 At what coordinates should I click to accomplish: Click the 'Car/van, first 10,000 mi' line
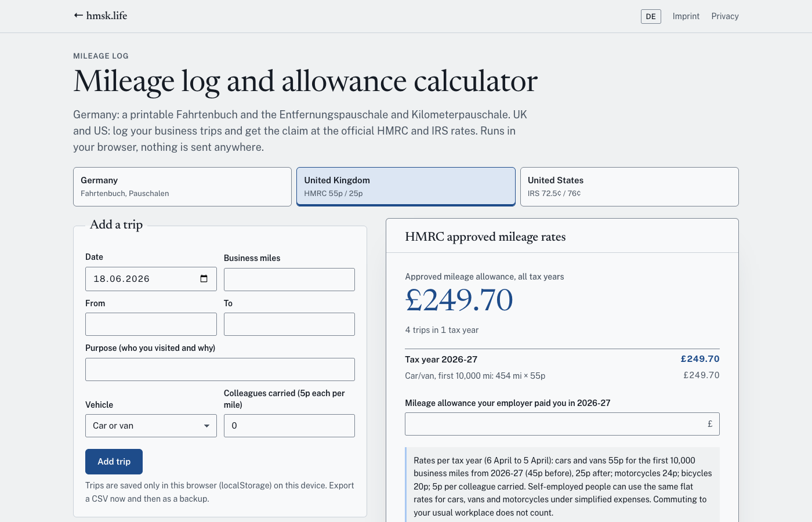tap(475, 376)
